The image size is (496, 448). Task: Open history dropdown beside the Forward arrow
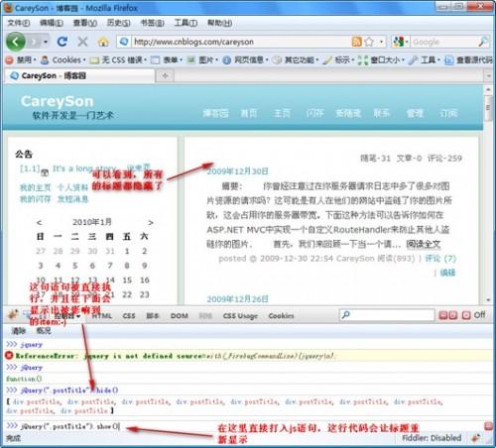(46, 42)
